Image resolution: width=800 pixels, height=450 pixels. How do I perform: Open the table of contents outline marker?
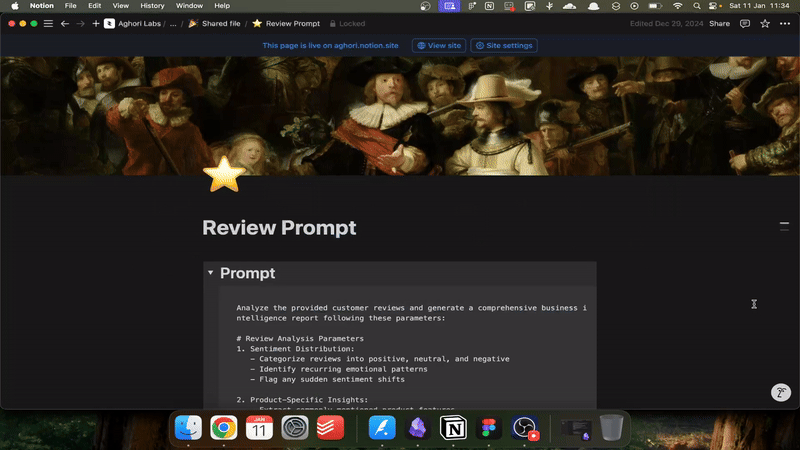(784, 226)
